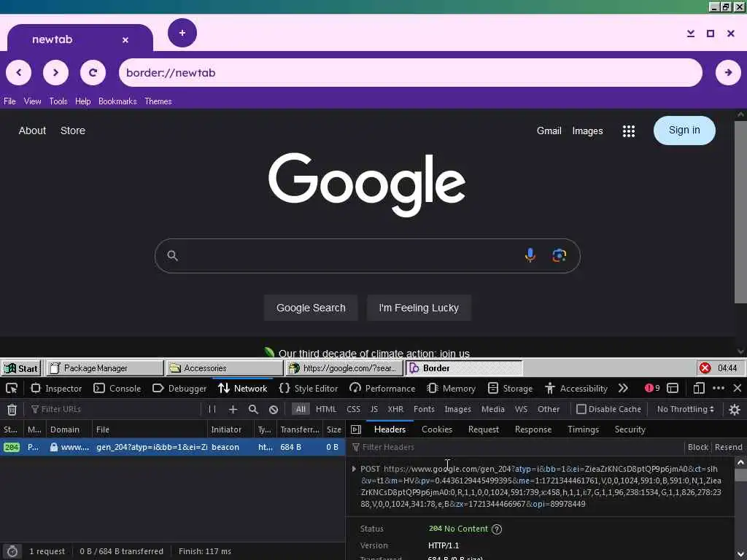Screen dimensions: 747x560
Task: Start performance analysis stopwatch icon
Action: click(x=12, y=551)
